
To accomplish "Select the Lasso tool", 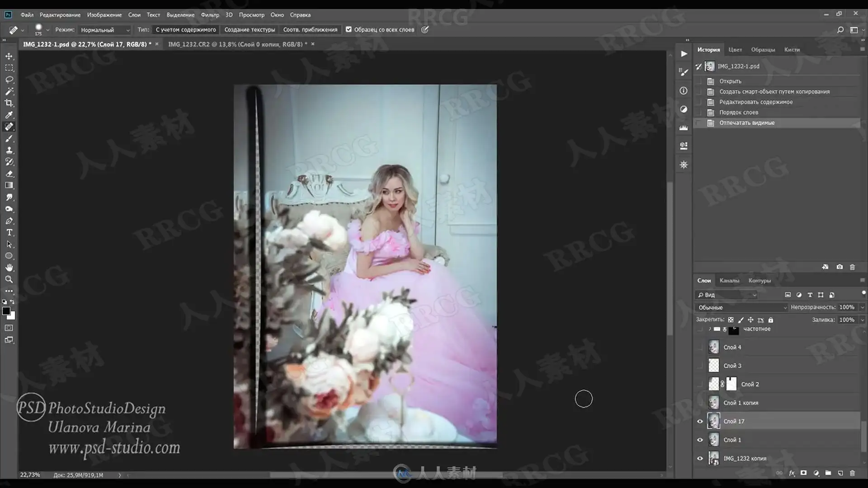I will [x=9, y=80].
